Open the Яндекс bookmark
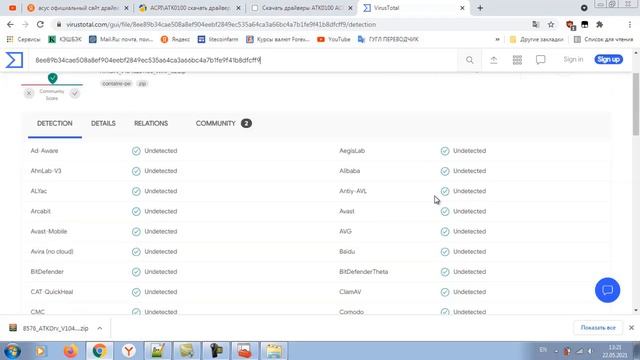Viewport: 640px width, 360px height. tap(176, 39)
